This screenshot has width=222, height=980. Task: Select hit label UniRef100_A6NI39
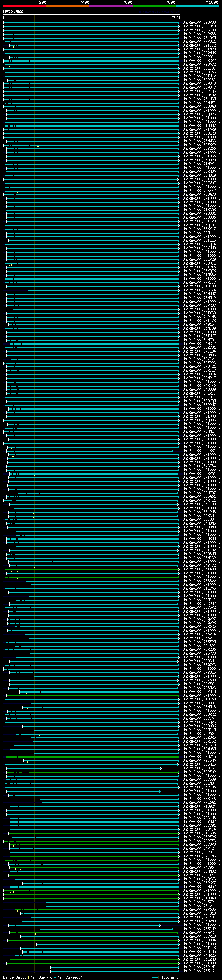coord(199,558)
